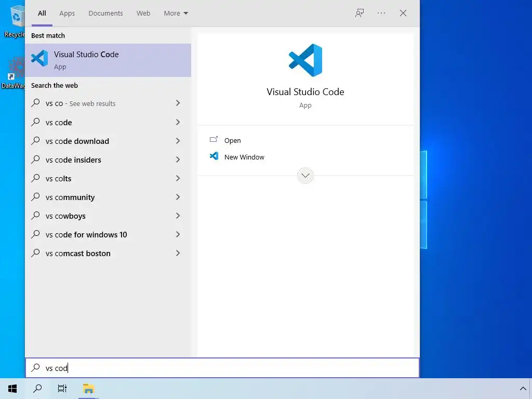Select the DataWa desktop shortcut
Viewport: 532px width, 399px height.
click(x=13, y=73)
